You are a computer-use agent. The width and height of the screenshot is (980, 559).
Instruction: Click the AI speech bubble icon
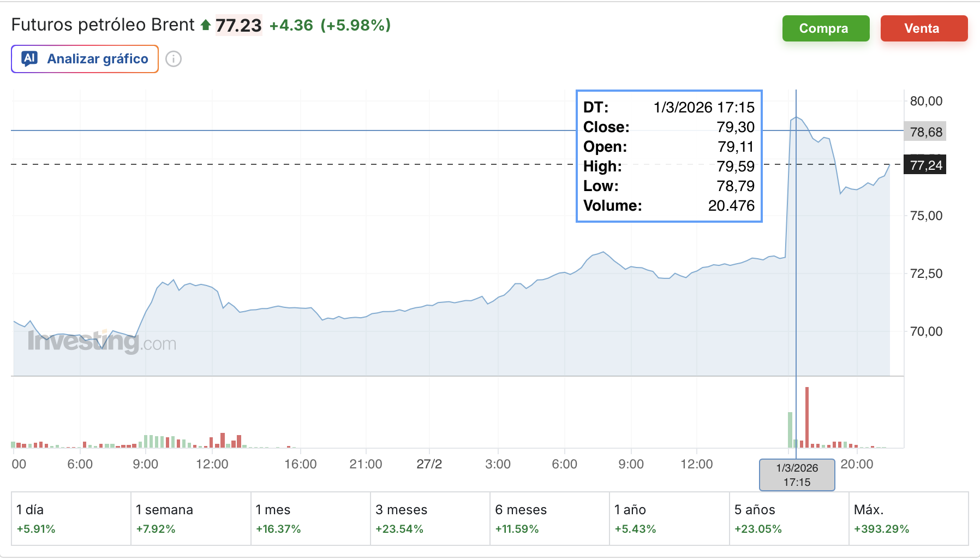(x=29, y=58)
